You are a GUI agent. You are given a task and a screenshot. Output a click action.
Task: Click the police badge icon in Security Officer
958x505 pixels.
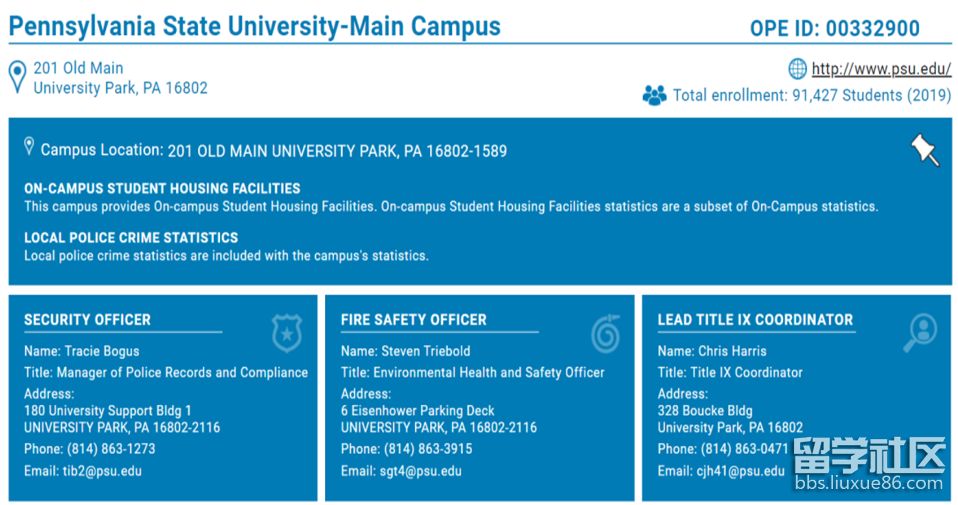point(287,333)
